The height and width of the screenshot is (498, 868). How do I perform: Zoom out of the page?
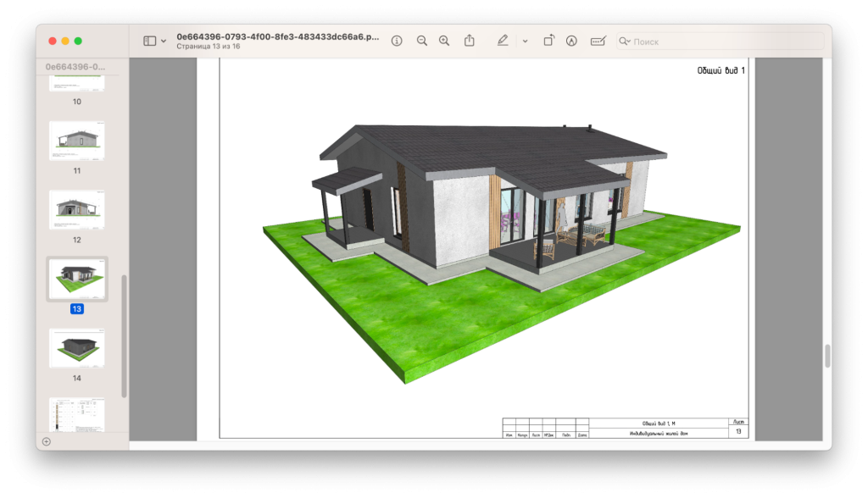click(x=422, y=41)
